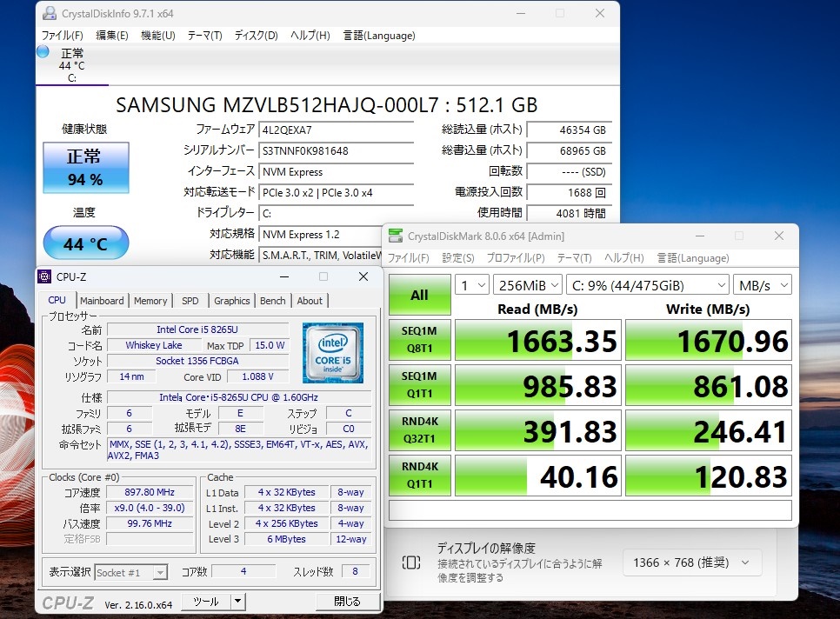Open テーマ(T) menu in CrystalDiskMark
The image size is (840, 619).
tap(574, 258)
